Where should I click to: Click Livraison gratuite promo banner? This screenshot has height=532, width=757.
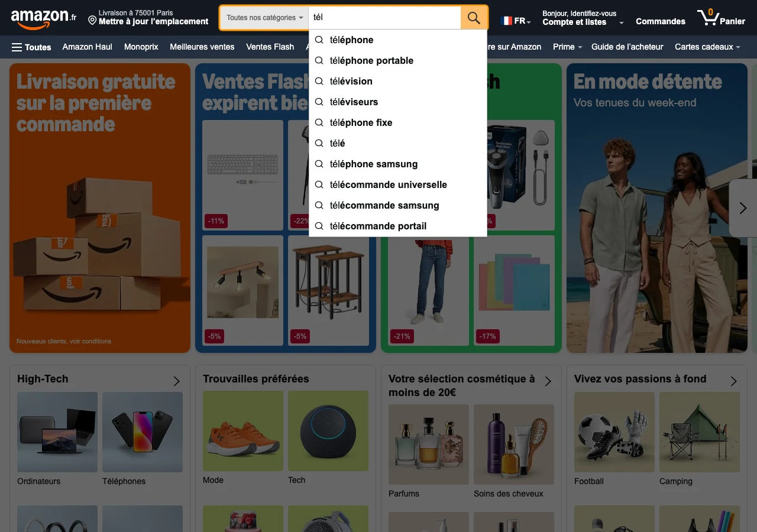[100, 208]
